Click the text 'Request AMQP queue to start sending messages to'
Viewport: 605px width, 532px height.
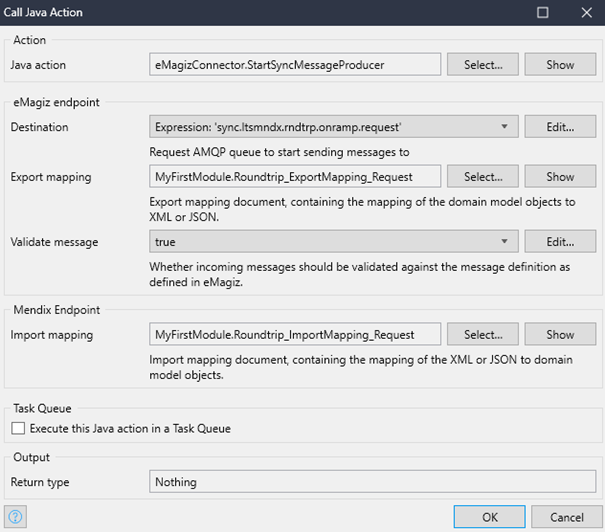(x=279, y=152)
